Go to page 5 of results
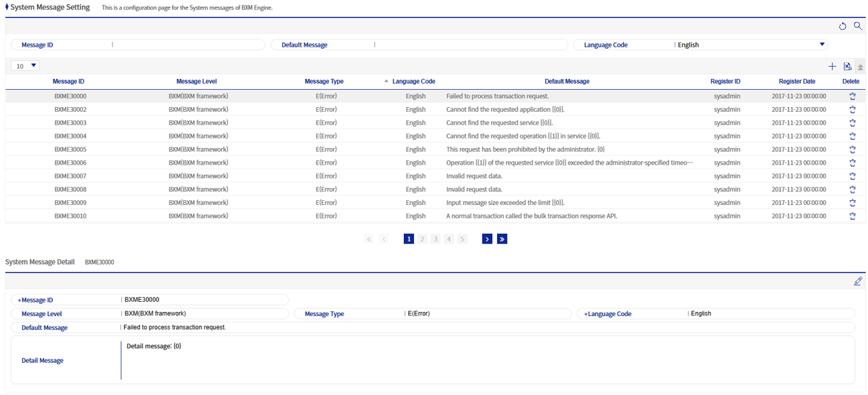Screen dimensions: 868x395 (462, 239)
